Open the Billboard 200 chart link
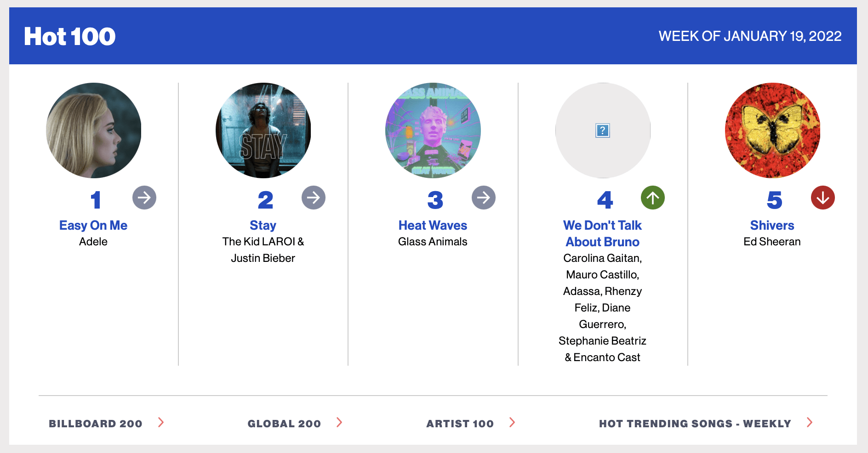This screenshot has width=868, height=453. click(96, 424)
